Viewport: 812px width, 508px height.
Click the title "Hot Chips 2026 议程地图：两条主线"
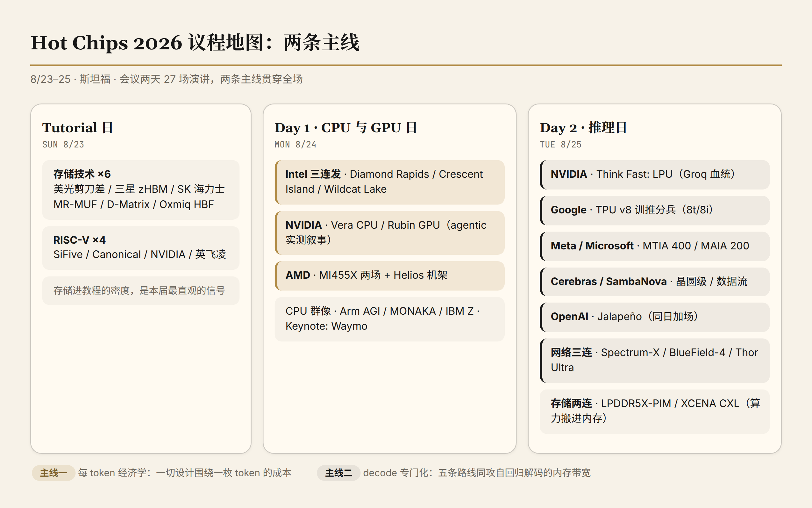[195, 43]
